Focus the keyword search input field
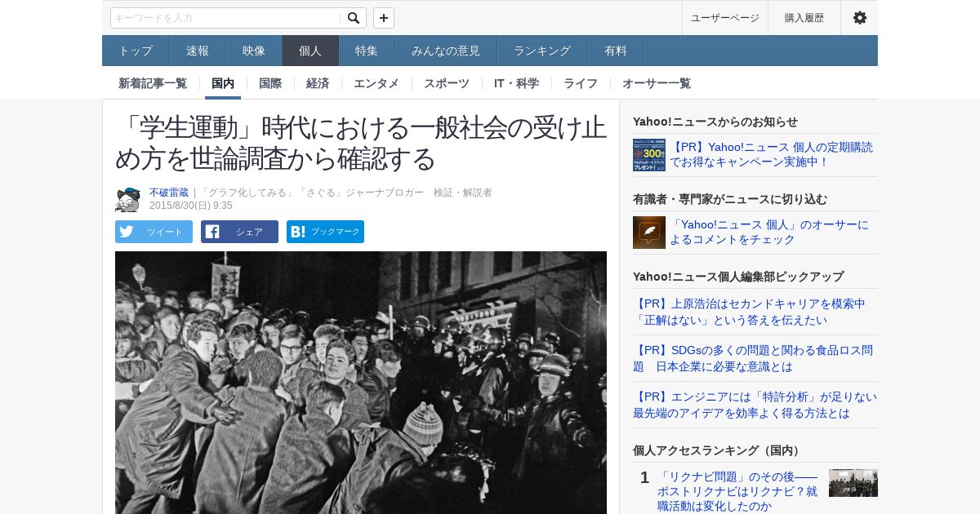 coord(226,18)
